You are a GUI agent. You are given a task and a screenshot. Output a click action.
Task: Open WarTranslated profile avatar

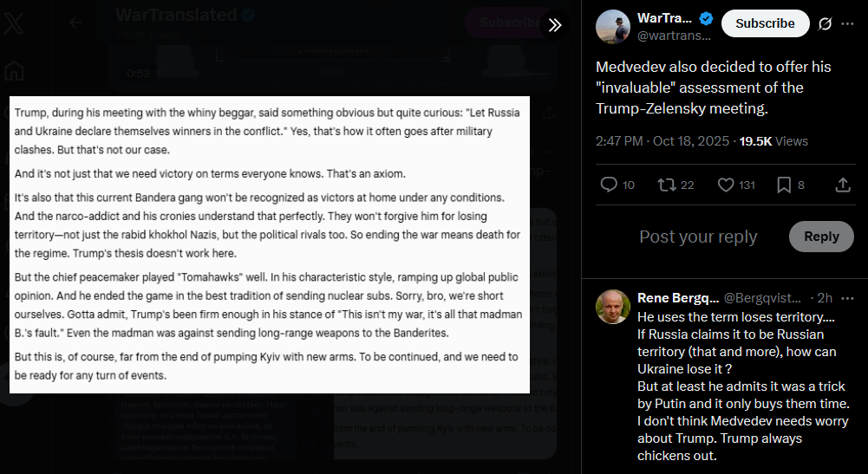(x=613, y=26)
